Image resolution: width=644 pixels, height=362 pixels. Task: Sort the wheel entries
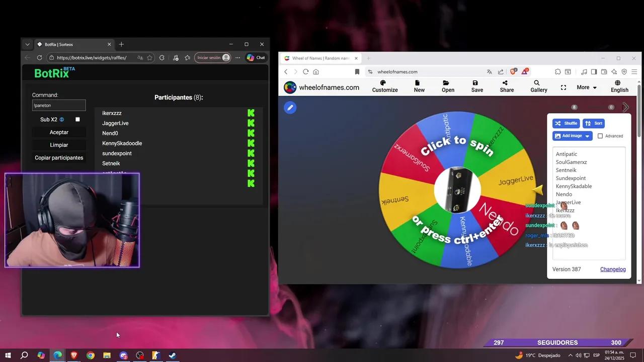594,123
